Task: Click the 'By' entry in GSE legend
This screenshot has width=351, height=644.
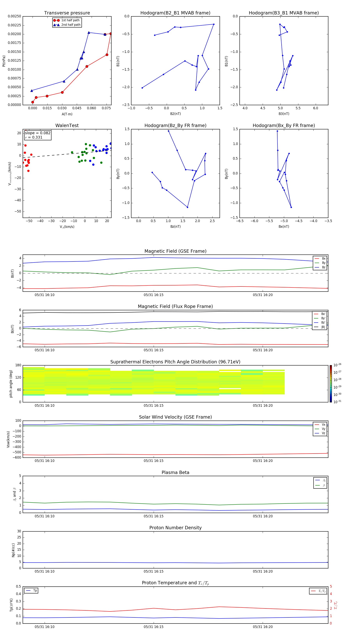Action: [320, 263]
